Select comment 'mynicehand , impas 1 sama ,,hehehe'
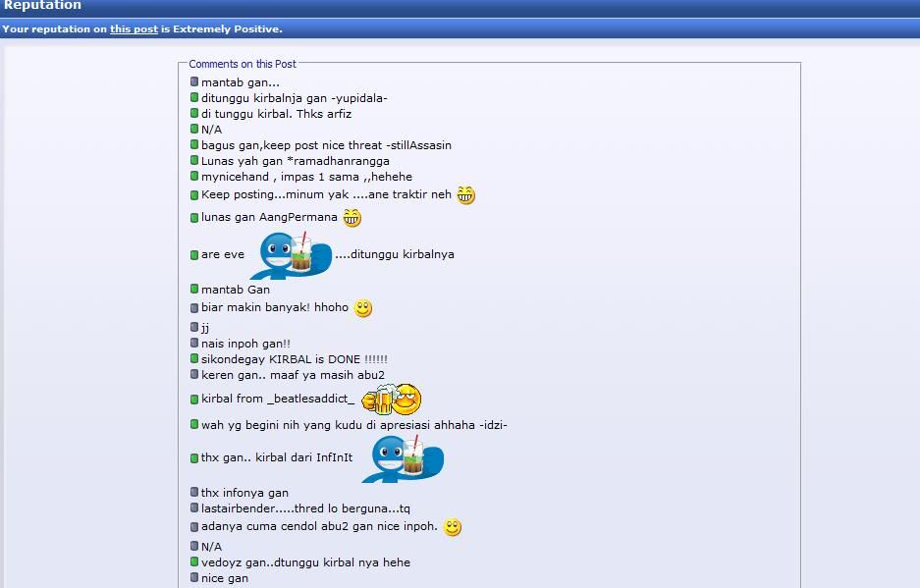The image size is (920, 588). click(x=307, y=177)
